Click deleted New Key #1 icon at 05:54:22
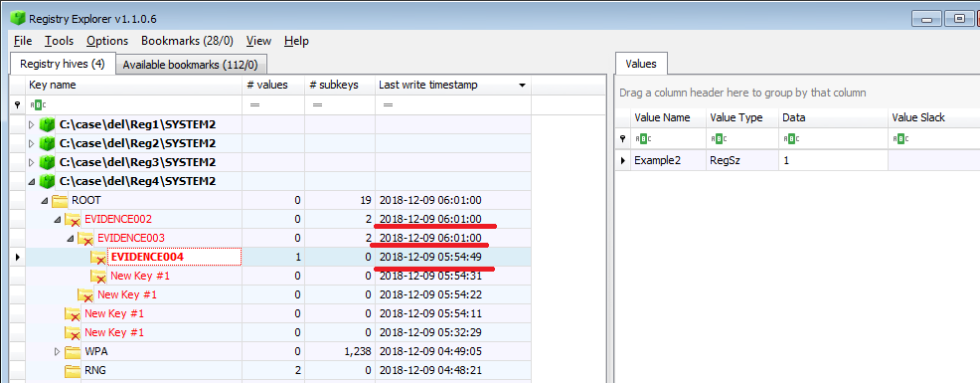Viewport: 980px width, 383px height. coord(85,294)
